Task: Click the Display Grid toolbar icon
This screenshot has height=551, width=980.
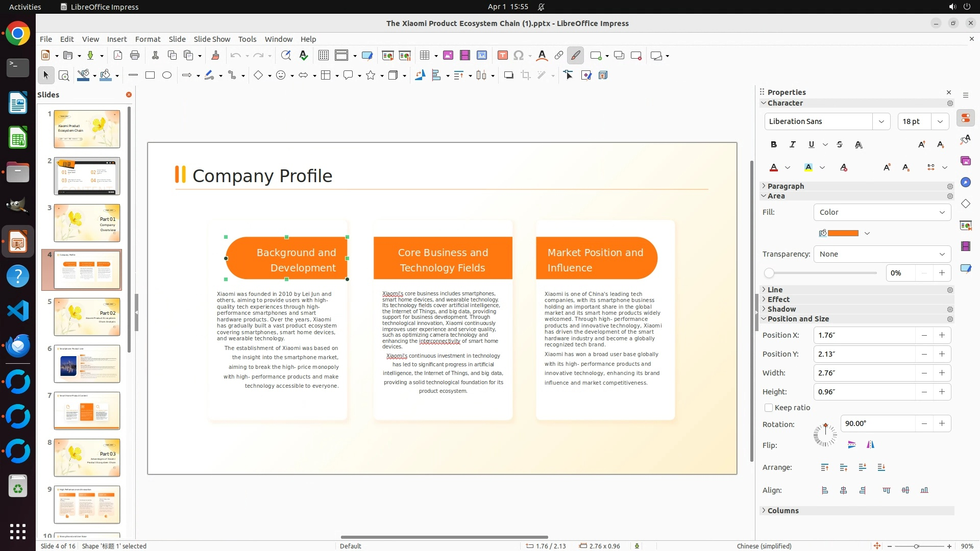Action: coord(323,56)
